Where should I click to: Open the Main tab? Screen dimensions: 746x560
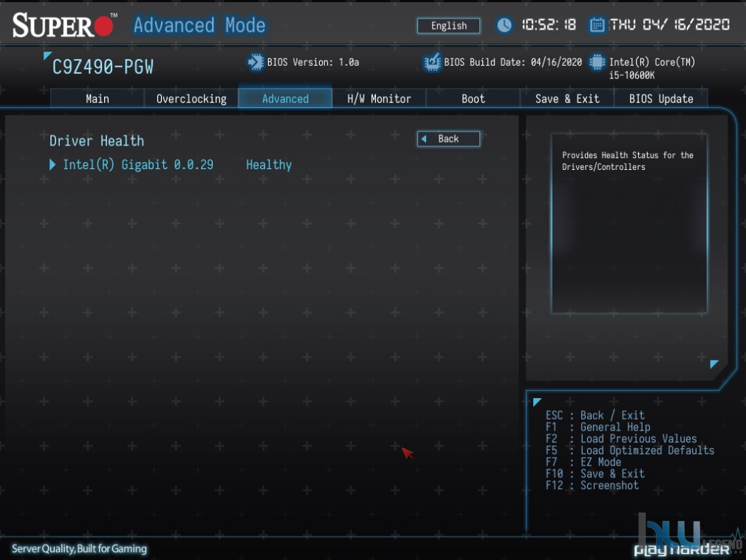(97, 98)
